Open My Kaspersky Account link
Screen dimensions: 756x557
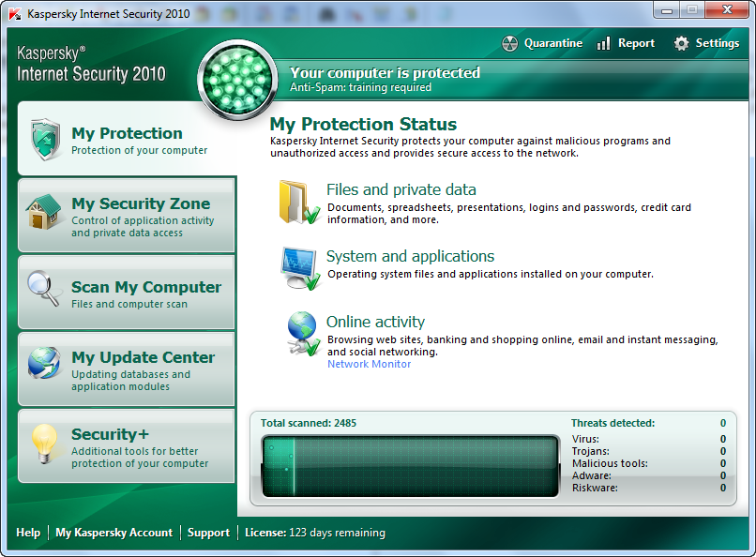pos(113,533)
